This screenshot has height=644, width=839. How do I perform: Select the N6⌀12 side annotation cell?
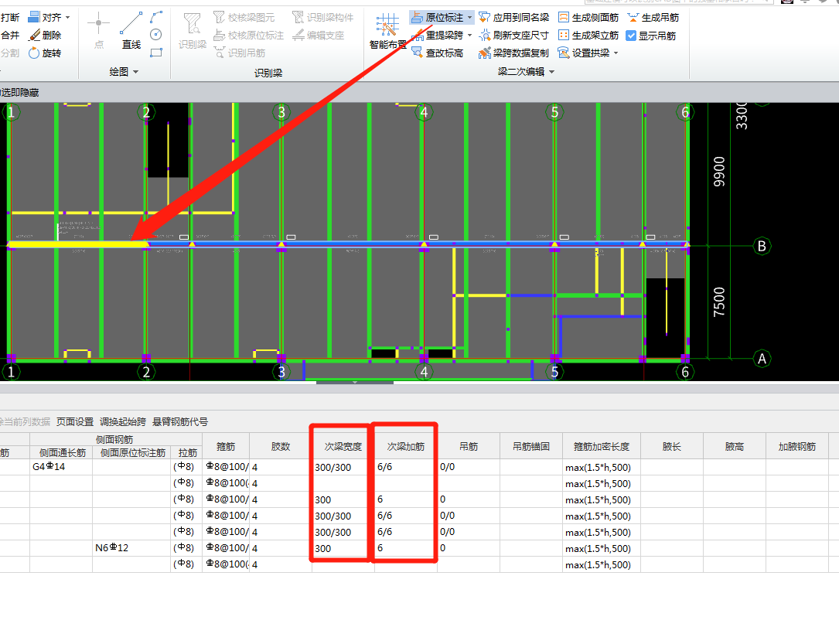pos(131,547)
